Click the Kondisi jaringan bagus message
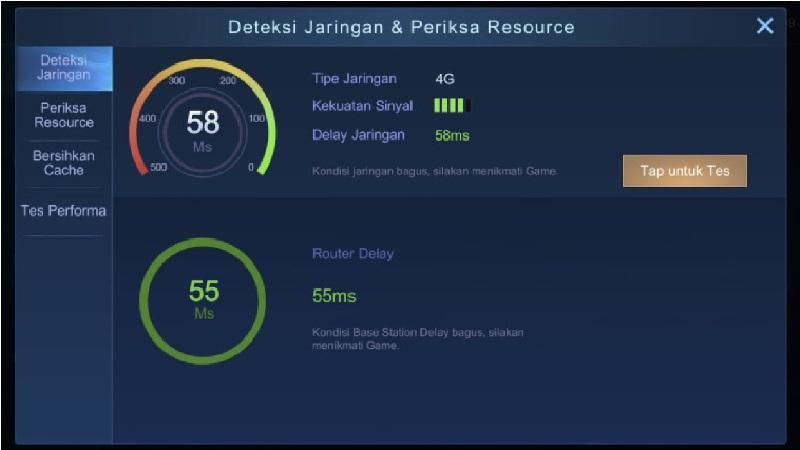This screenshot has height=450, width=800. click(435, 171)
